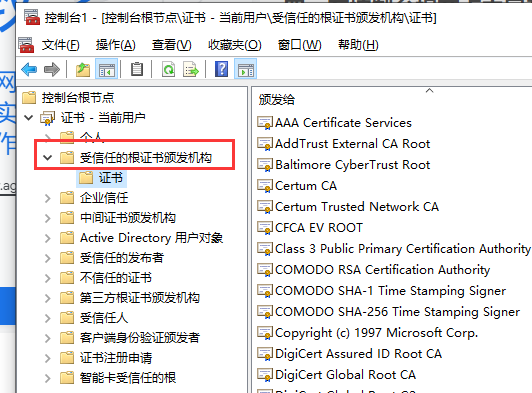532x393 pixels.
Task: Click the export list toolbar icon
Action: [x=191, y=70]
